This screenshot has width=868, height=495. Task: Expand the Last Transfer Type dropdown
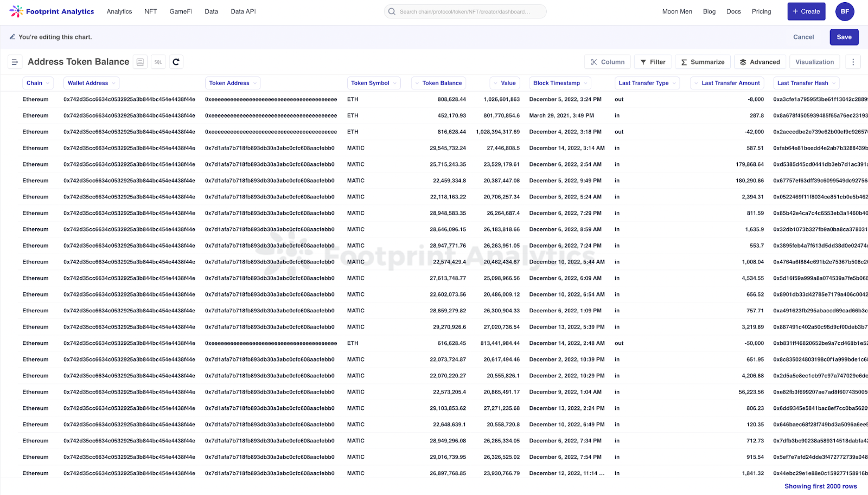point(675,83)
